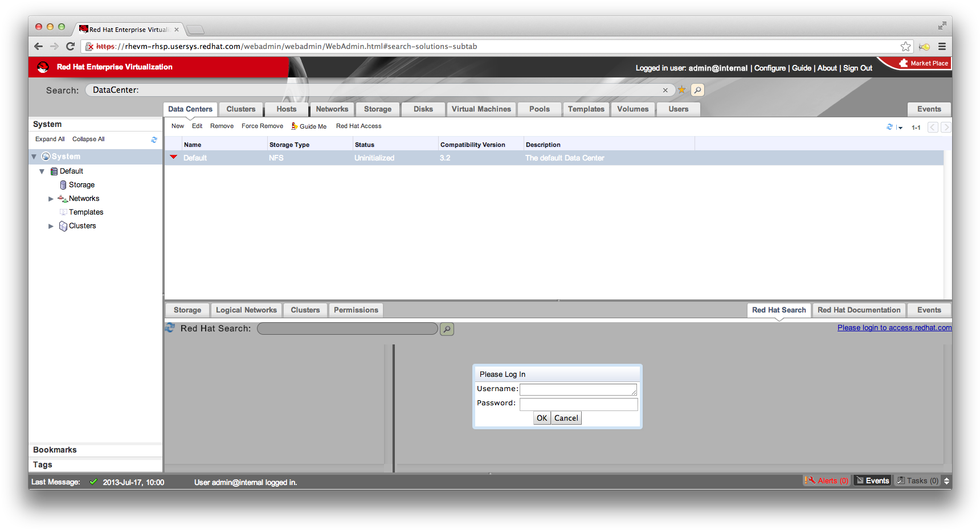Screen dimensions: 980x530
Task: Open the Configure link in the header
Action: [770, 68]
